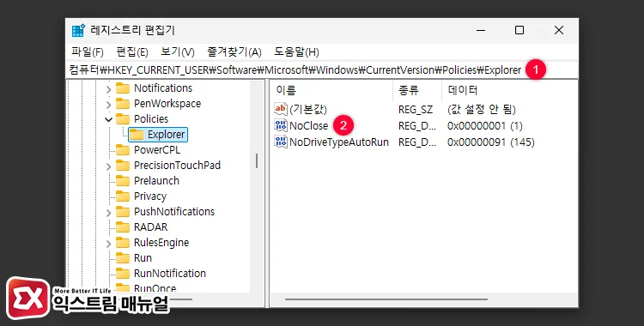Click the (기본값) string value icon

click(281, 109)
